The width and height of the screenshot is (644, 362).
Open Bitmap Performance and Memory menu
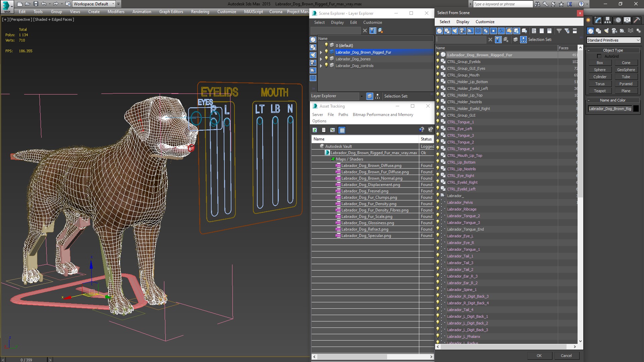point(383,115)
